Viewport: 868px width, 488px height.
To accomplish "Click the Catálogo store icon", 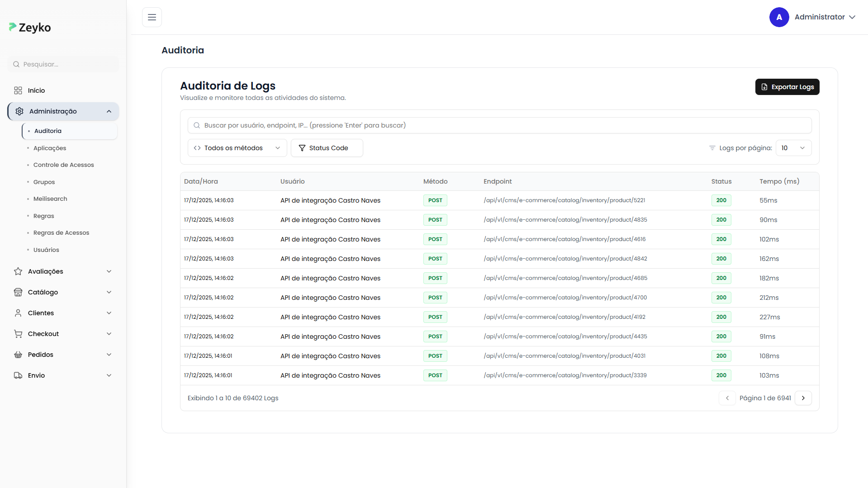I will 18,292.
